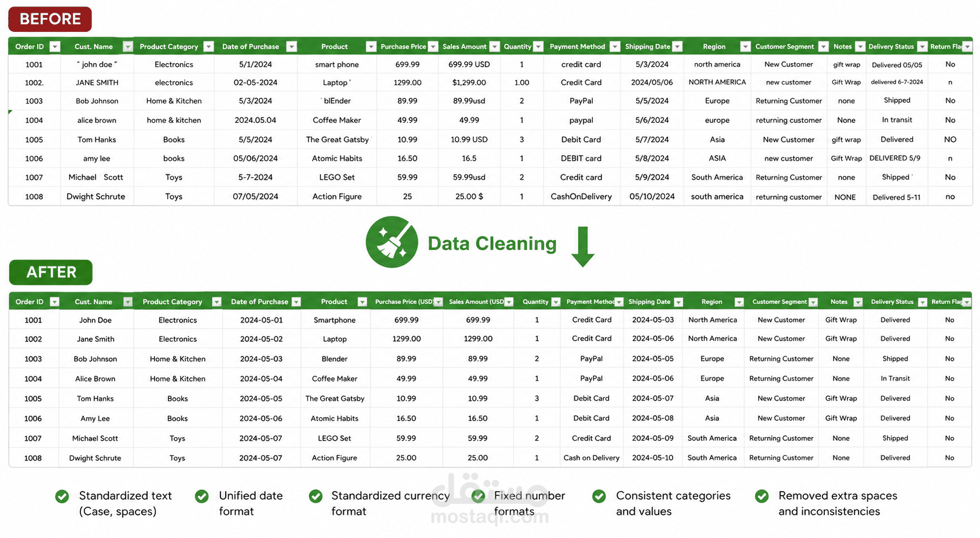Viewport: 980px width, 538px height.
Task: Click the check icon beside Standardized currency format
Action: [315, 496]
